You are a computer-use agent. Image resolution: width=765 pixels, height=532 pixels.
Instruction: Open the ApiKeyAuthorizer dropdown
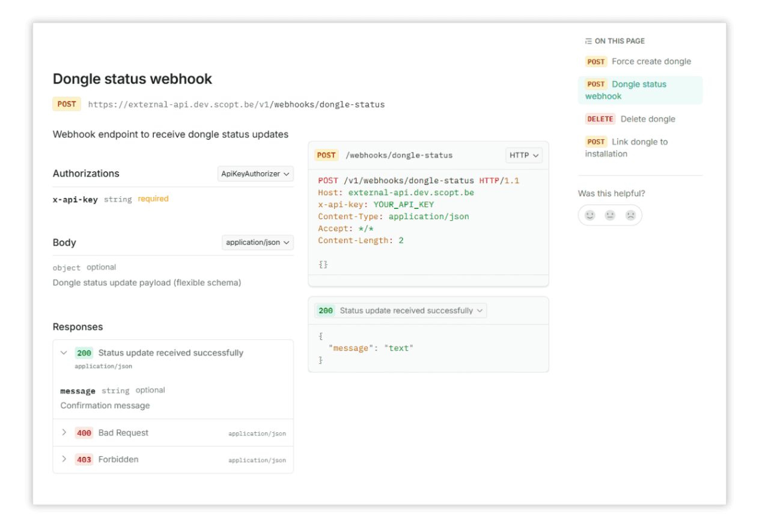(x=255, y=174)
